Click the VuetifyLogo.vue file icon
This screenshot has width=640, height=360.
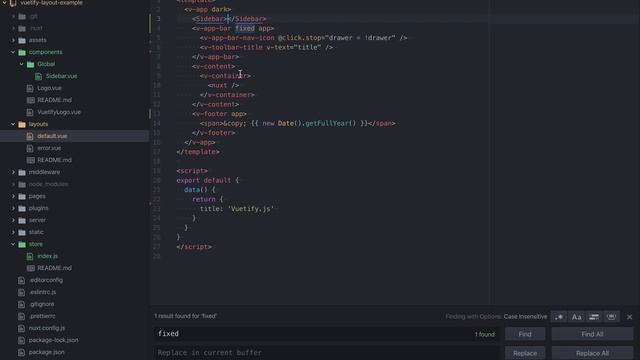pos(30,112)
